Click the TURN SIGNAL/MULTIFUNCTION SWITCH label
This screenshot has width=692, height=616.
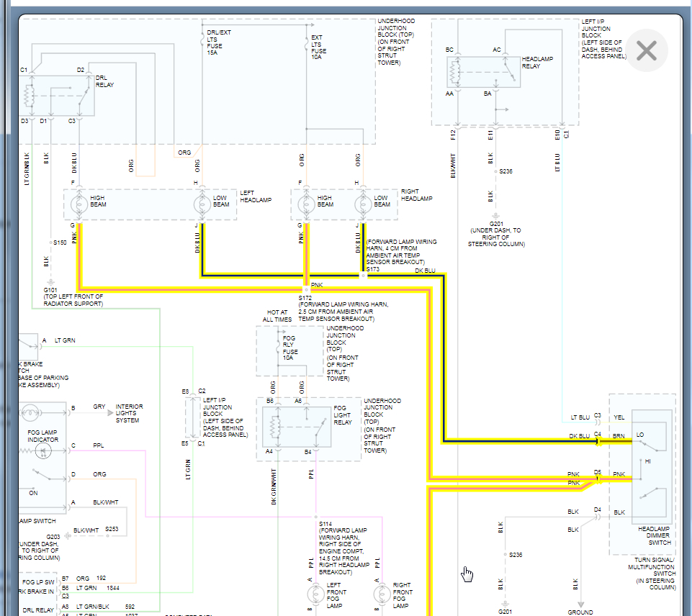(652, 566)
